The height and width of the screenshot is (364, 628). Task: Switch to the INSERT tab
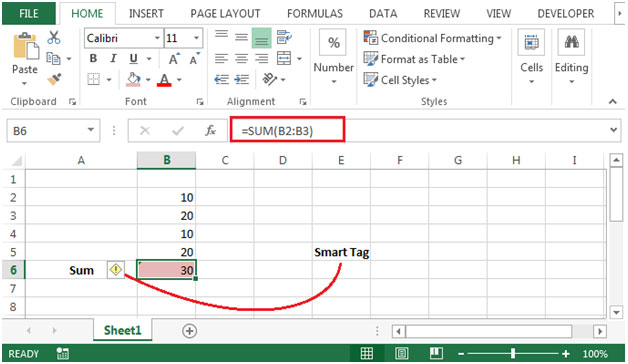pos(146,14)
